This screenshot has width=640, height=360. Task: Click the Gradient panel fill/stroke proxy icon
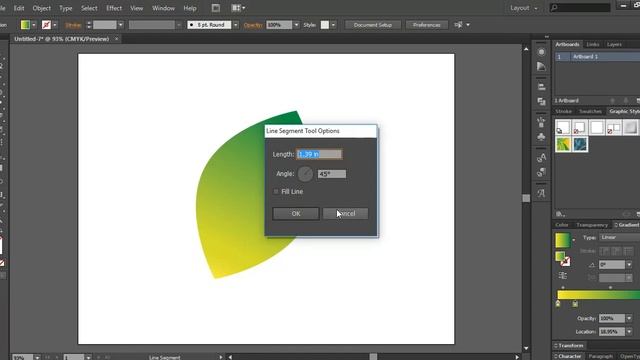coord(562,258)
